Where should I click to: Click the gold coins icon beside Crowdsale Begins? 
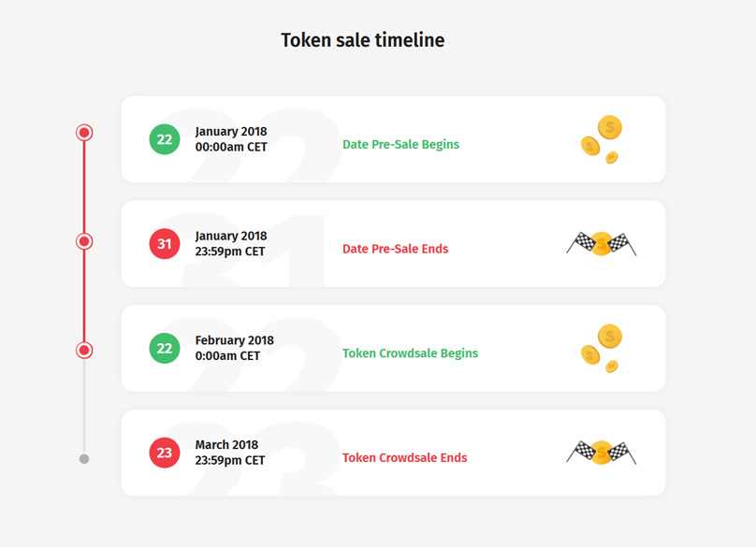[602, 349]
